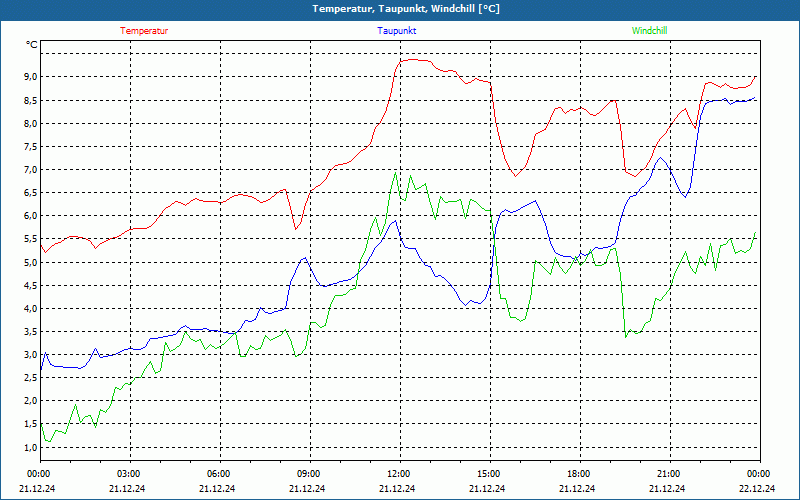Click the green Windchill legend label
The height and width of the screenshot is (500, 800).
coord(649,31)
